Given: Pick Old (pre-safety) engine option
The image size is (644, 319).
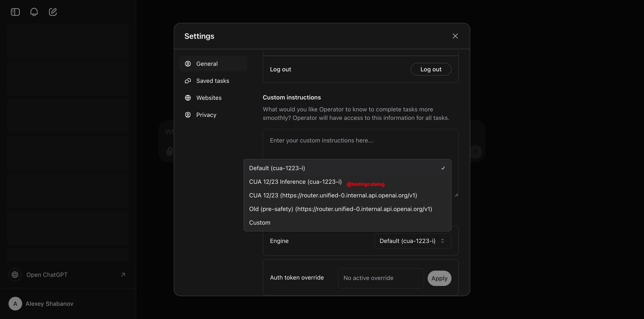Looking at the screenshot, I should [347, 209].
